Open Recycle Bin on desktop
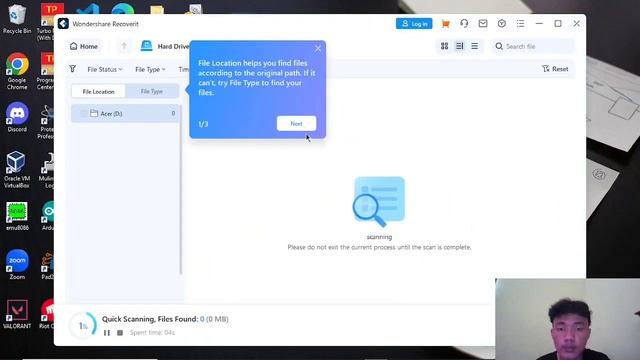 click(17, 19)
